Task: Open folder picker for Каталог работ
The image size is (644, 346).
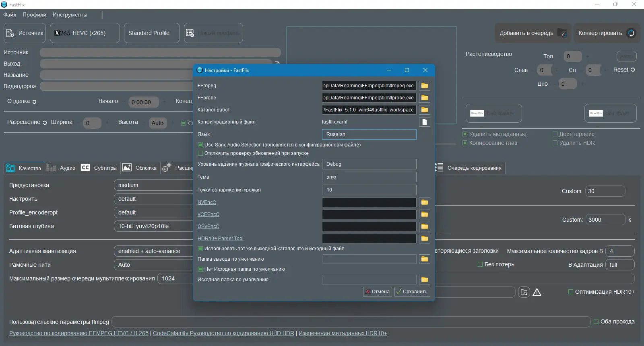Action: tap(425, 110)
